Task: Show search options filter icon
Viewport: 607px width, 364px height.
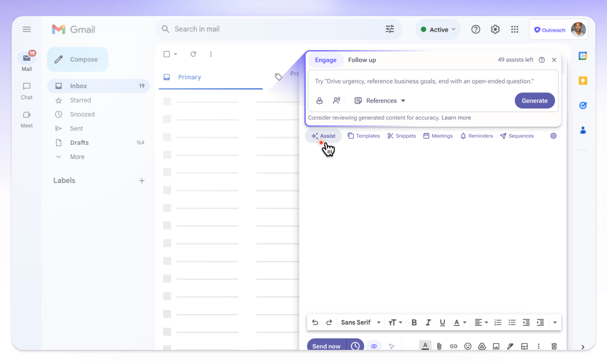Action: [390, 29]
